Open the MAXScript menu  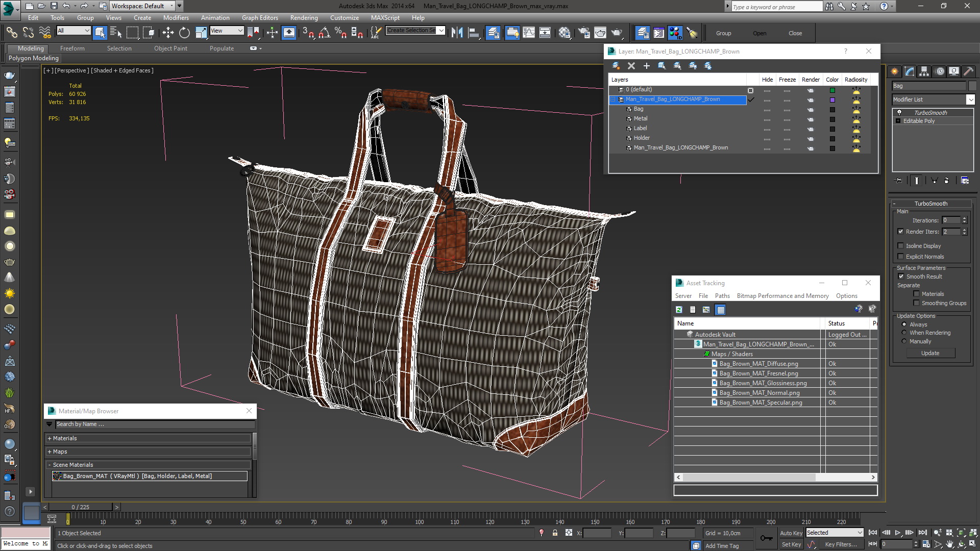pyautogui.click(x=385, y=17)
